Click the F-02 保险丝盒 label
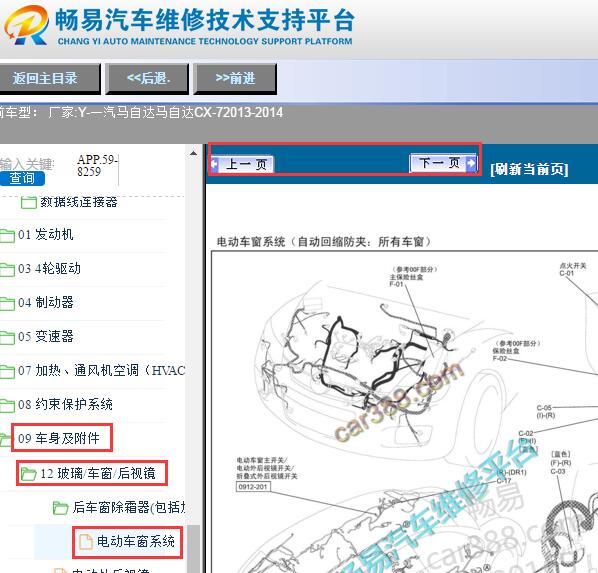The height and width of the screenshot is (573, 598). click(516, 351)
